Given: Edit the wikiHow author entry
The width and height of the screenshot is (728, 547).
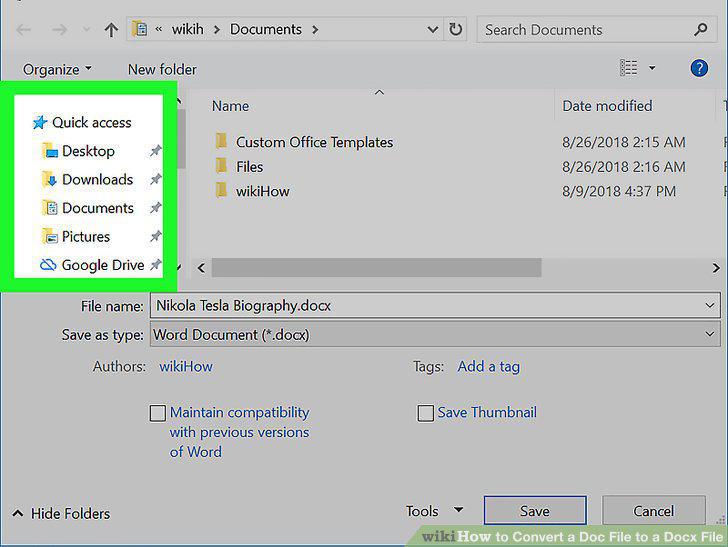Looking at the screenshot, I should [x=186, y=366].
